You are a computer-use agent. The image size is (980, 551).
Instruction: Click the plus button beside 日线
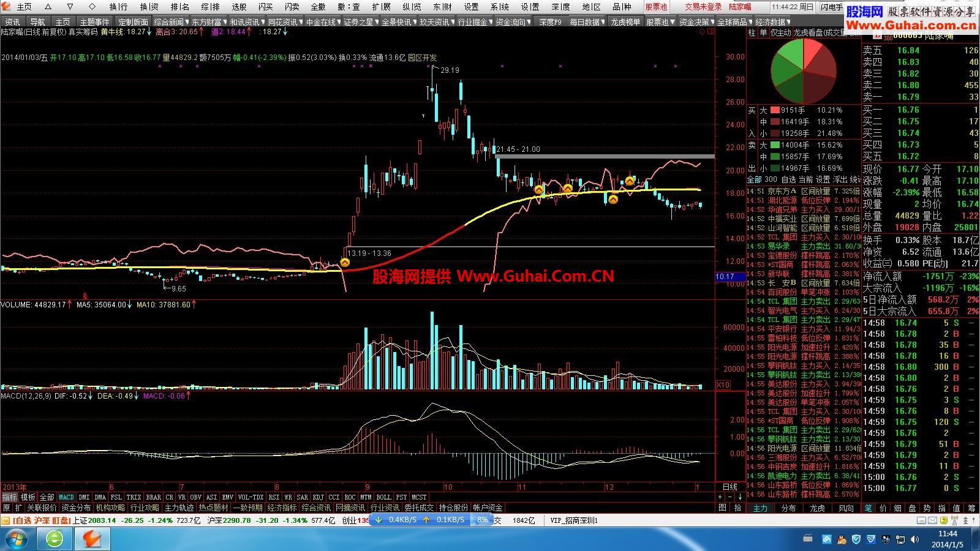click(721, 497)
